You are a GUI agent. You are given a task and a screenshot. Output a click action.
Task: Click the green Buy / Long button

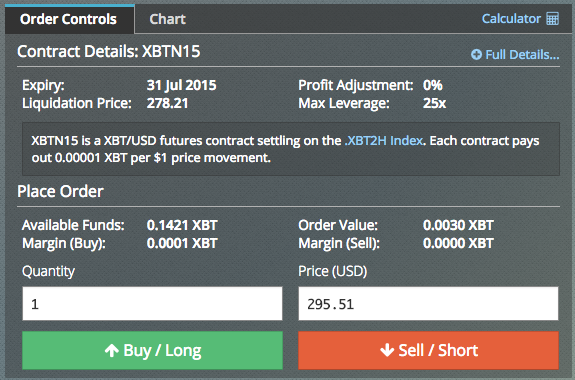(152, 350)
